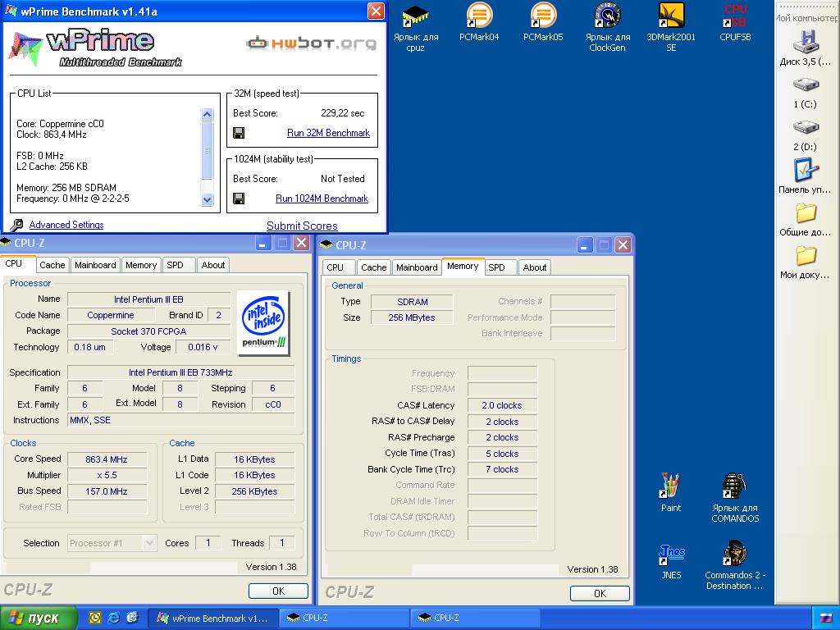Click Submit Scores link

pos(302,226)
